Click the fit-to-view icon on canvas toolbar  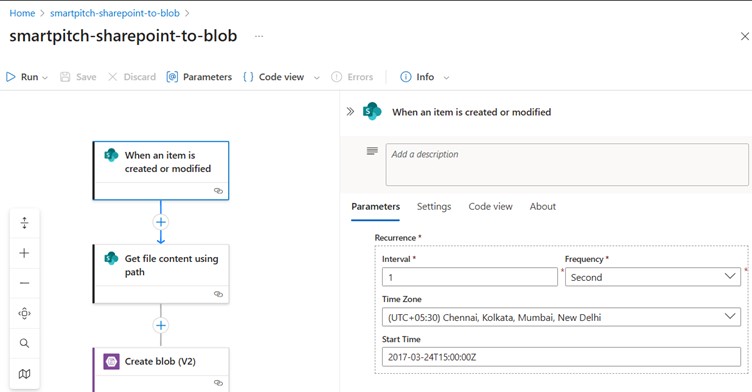click(24, 313)
